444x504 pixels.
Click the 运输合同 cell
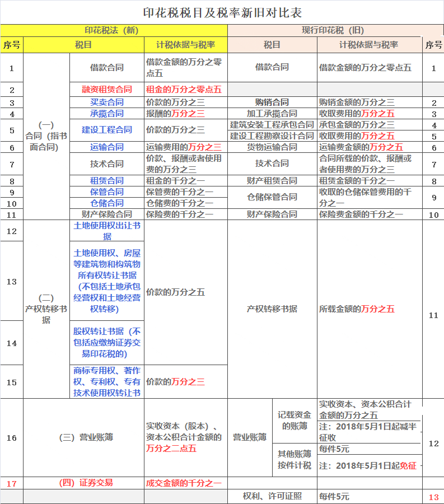coord(107,147)
